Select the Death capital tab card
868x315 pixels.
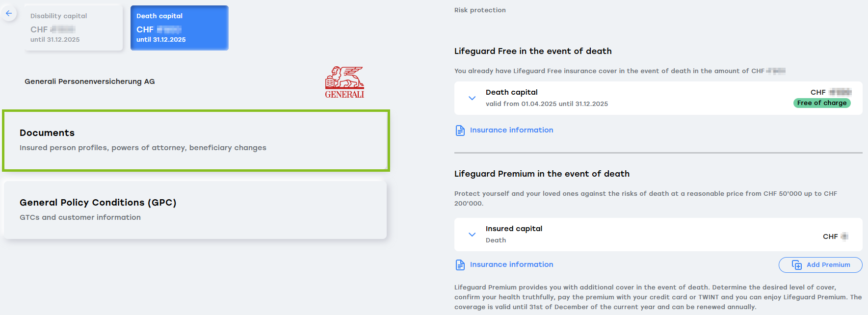(180, 28)
